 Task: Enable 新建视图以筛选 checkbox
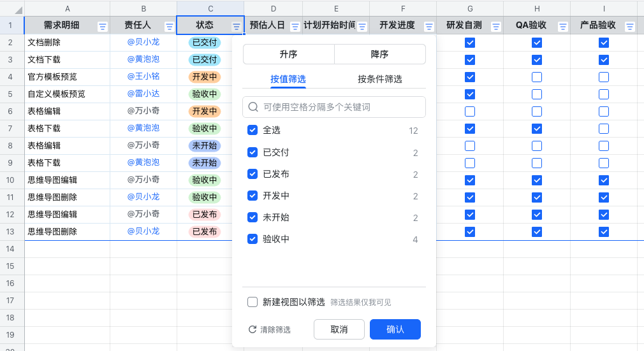point(252,302)
